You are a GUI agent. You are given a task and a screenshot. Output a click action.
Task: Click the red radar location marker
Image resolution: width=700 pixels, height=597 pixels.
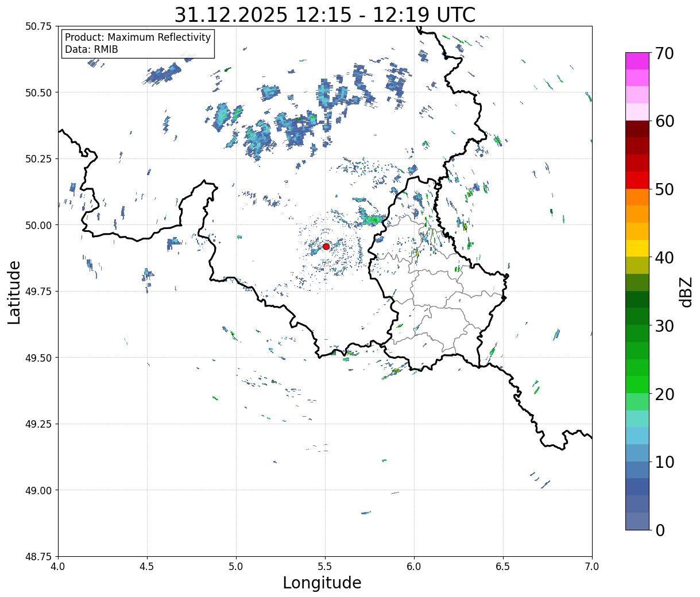click(x=326, y=246)
